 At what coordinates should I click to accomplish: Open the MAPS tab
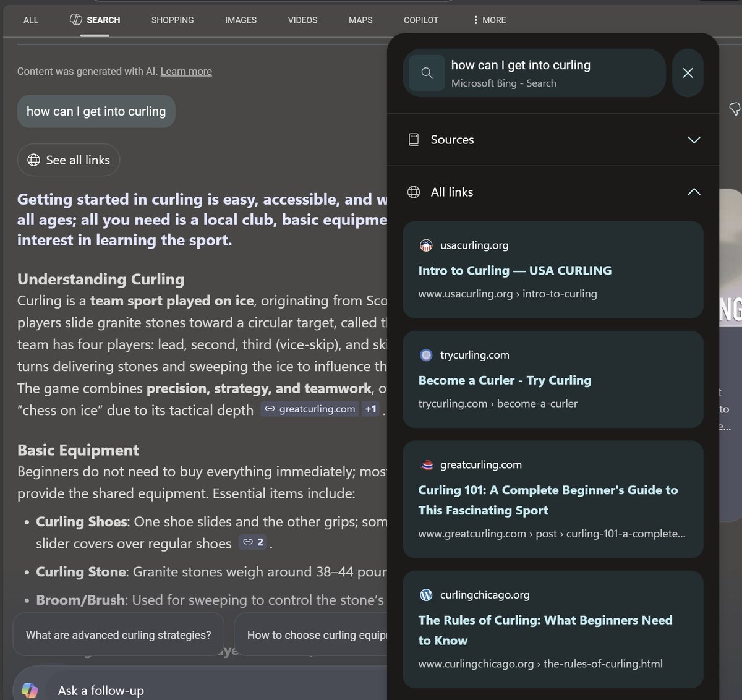coord(360,20)
